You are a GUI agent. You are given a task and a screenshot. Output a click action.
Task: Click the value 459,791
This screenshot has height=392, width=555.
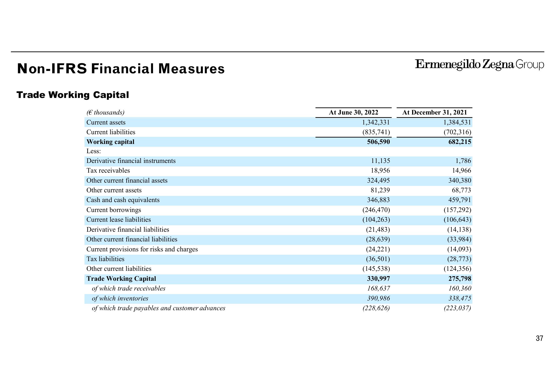pos(460,200)
